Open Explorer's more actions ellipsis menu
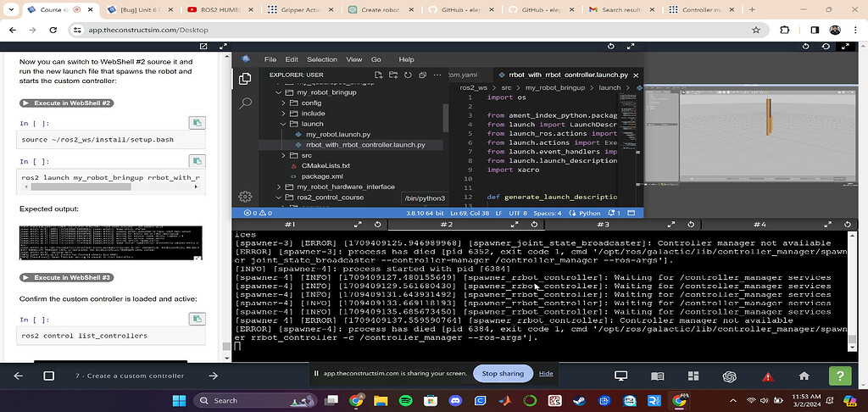The height and width of the screenshot is (412, 868). (437, 75)
